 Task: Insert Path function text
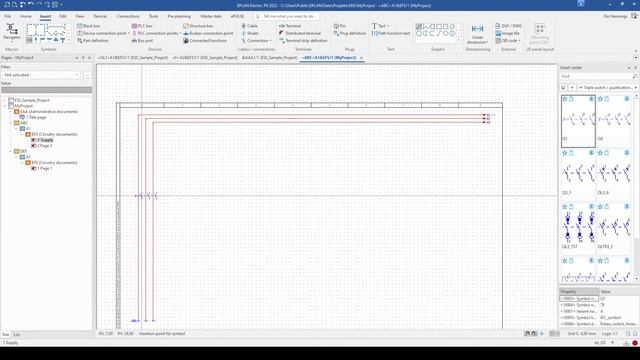(391, 33)
